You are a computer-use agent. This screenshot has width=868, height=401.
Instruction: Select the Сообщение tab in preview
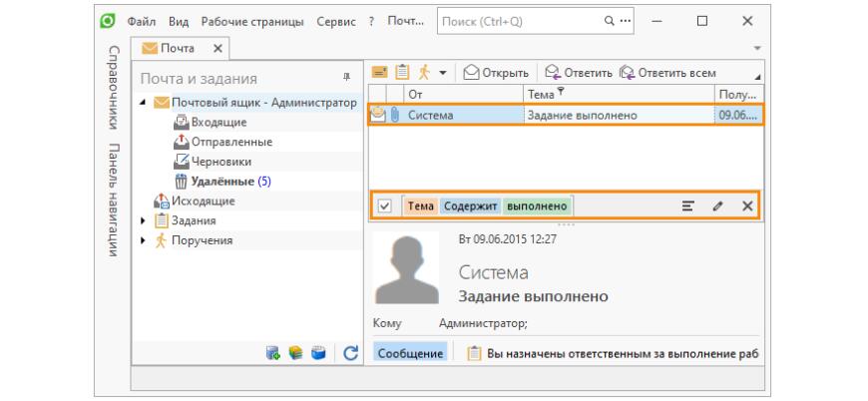pos(411,354)
